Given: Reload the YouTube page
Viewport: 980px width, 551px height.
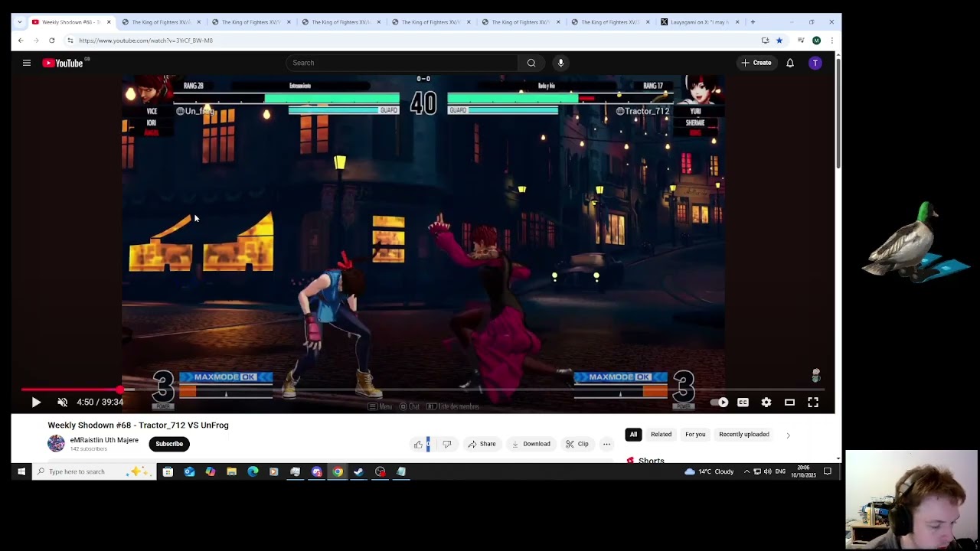Looking at the screenshot, I should coord(51,41).
